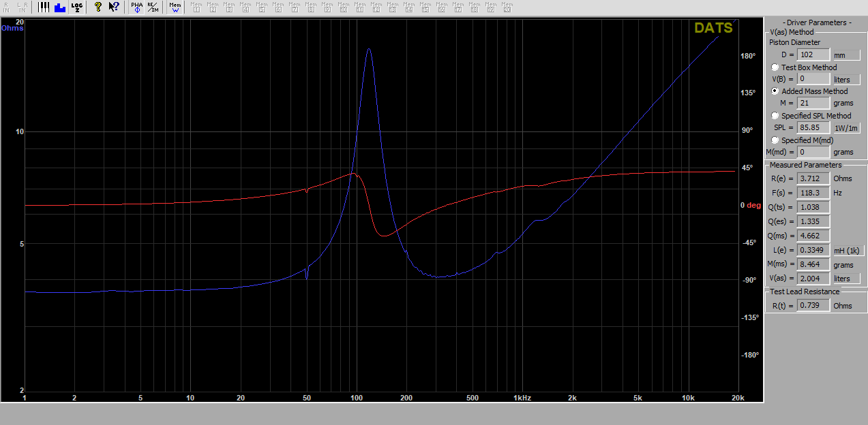
Task: Click the F(s) value 118.3
Action: [813, 193]
